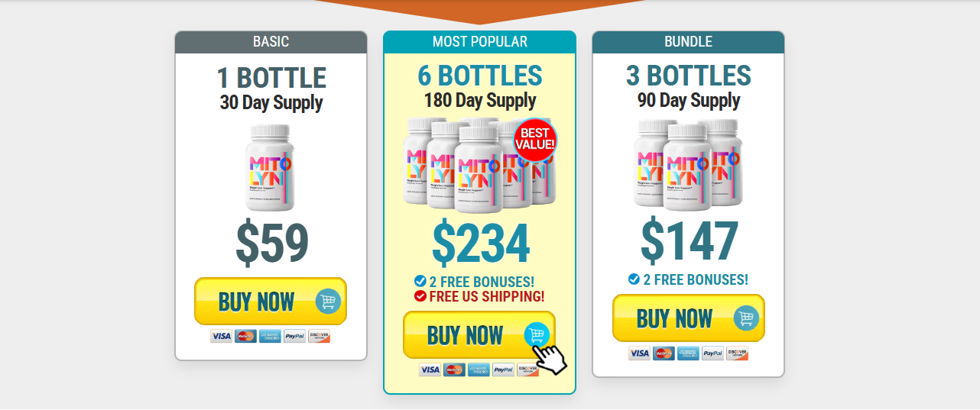Click the cart icon on the 6 Bottles button
This screenshot has width=980, height=410.
pos(537,334)
